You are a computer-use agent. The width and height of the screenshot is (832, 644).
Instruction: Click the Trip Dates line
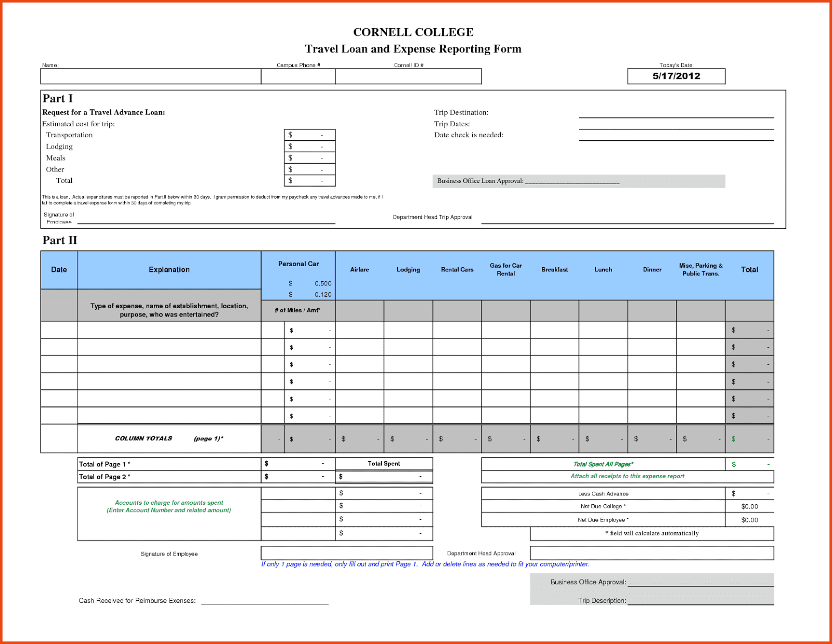click(676, 124)
